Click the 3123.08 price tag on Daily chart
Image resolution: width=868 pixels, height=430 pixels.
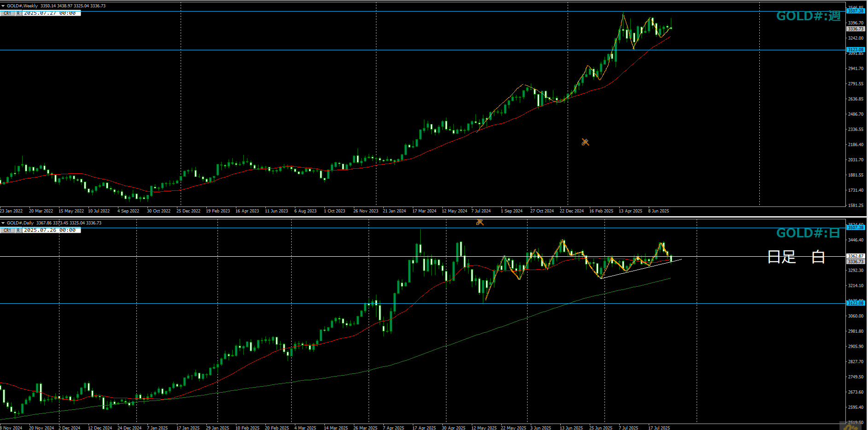pos(856,303)
